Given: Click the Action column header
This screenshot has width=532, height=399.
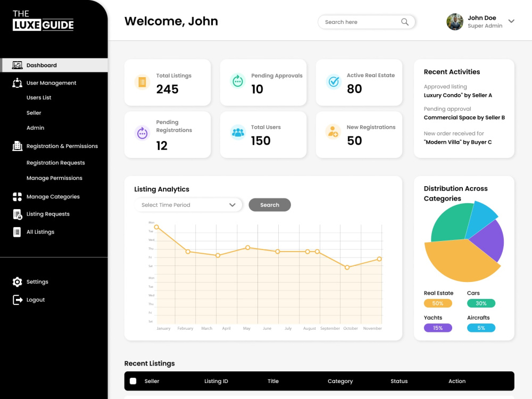Looking at the screenshot, I should pos(457,381).
